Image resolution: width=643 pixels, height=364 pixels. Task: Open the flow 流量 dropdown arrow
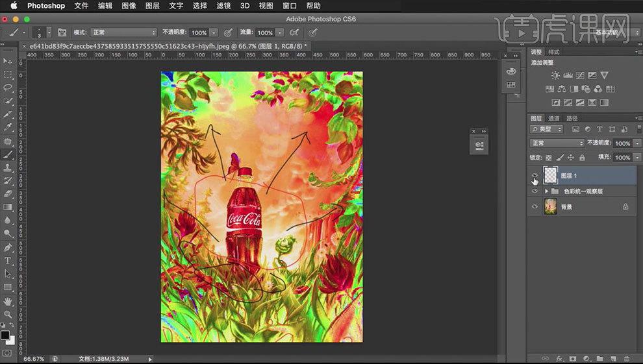pos(280,32)
